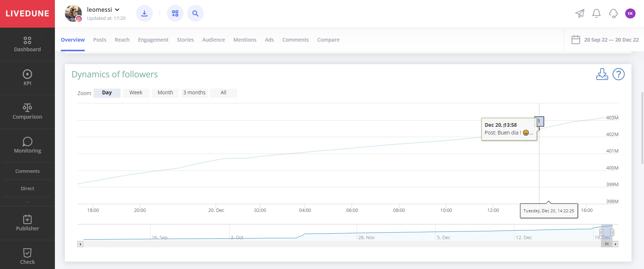644x269 pixels.
Task: Open help for Dynamics of followers
Action: click(x=618, y=74)
